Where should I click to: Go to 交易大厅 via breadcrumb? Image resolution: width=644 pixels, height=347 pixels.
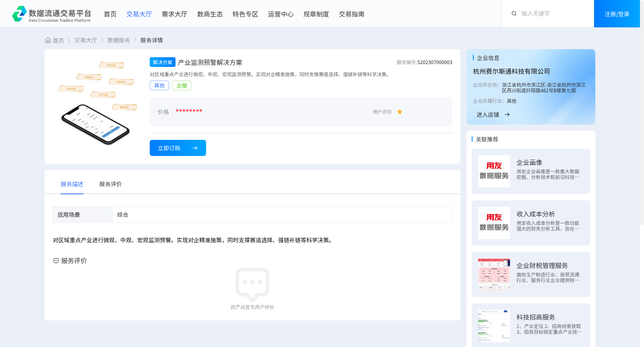point(86,40)
